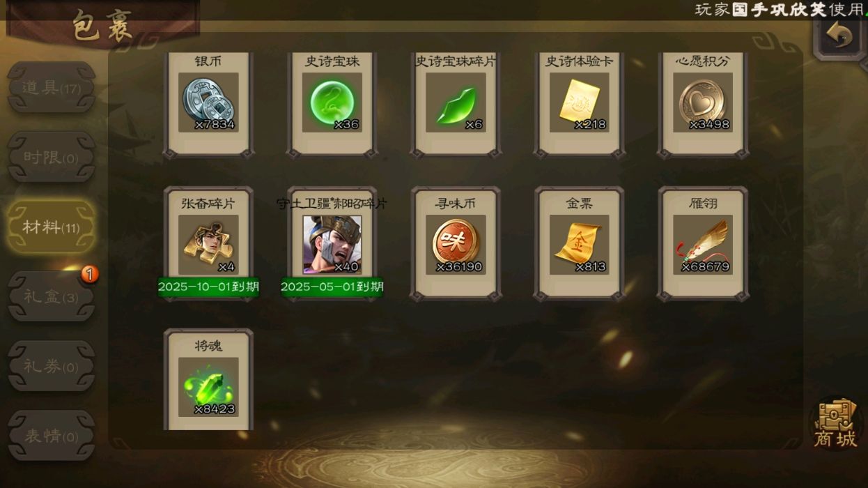Open the 史诗宝珠碎片 green shard item
Image resolution: width=868 pixels, height=488 pixels.
(456, 102)
